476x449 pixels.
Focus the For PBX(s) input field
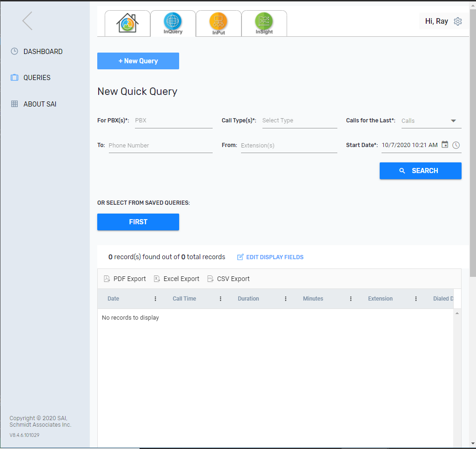pyautogui.click(x=174, y=121)
